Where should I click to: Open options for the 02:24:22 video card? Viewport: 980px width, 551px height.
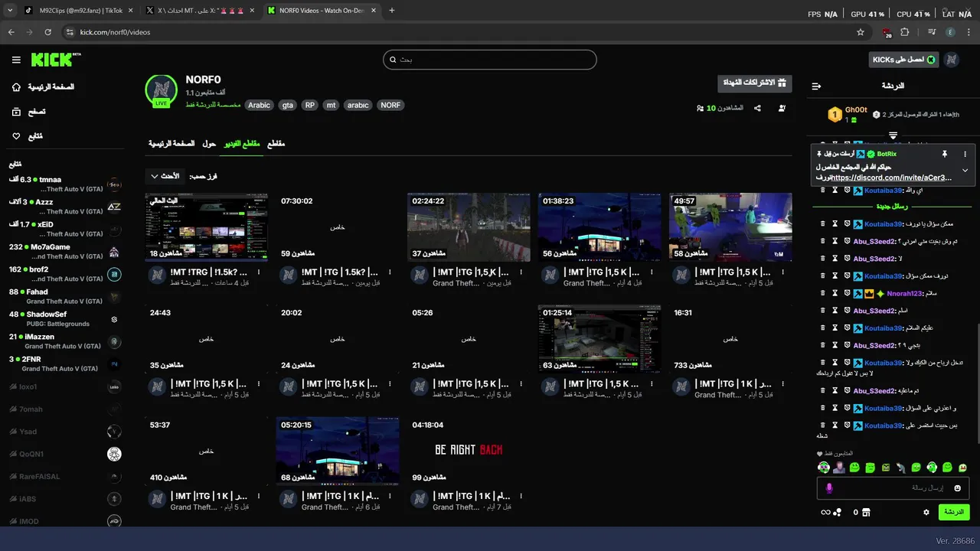(x=521, y=272)
